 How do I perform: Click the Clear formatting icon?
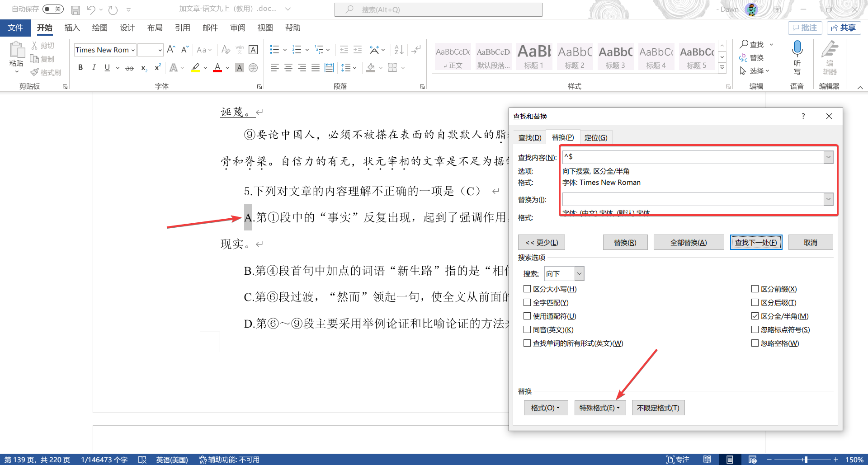[226, 50]
